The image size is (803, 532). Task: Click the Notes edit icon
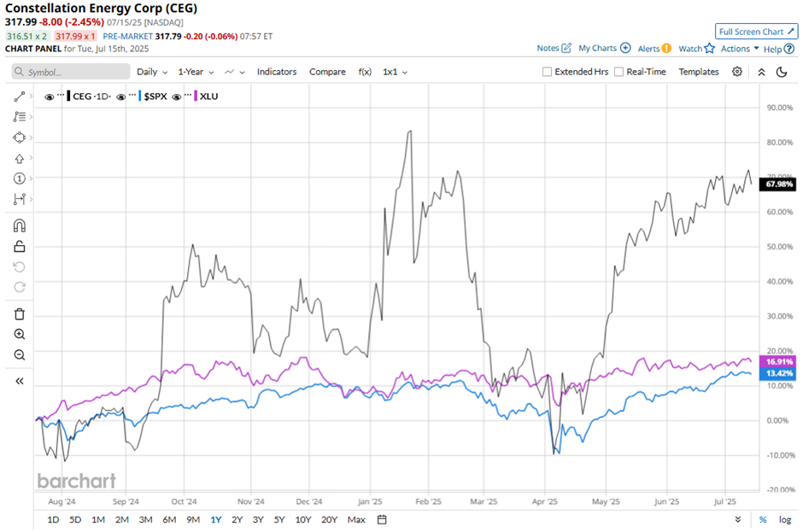click(x=566, y=48)
